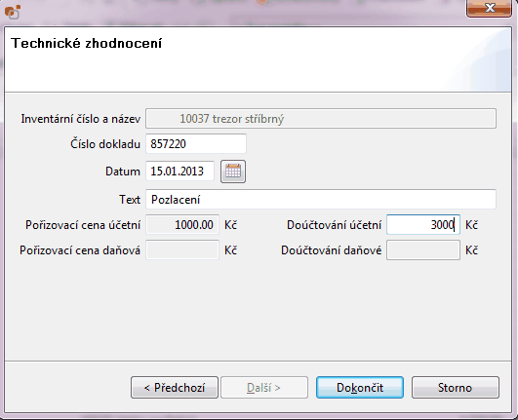Click the application icon in title bar

pos(13,13)
